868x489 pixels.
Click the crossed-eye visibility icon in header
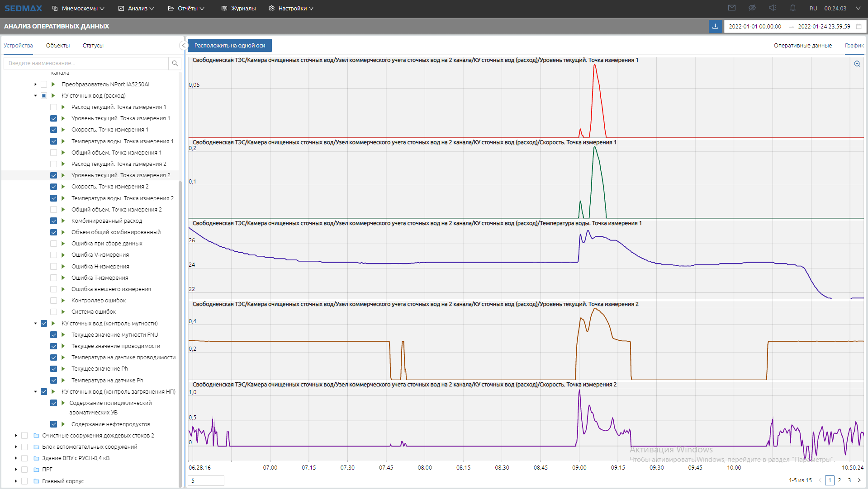click(752, 8)
